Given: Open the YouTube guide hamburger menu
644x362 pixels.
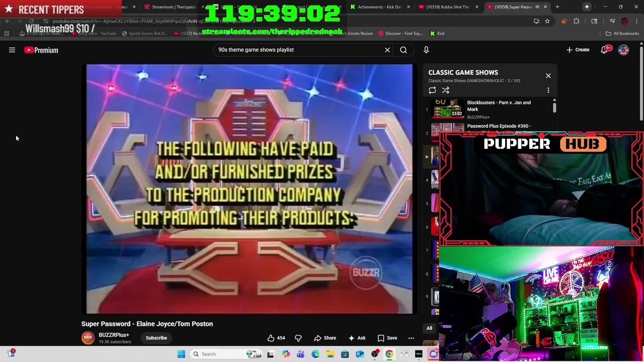Looking at the screenshot, I should [12, 50].
